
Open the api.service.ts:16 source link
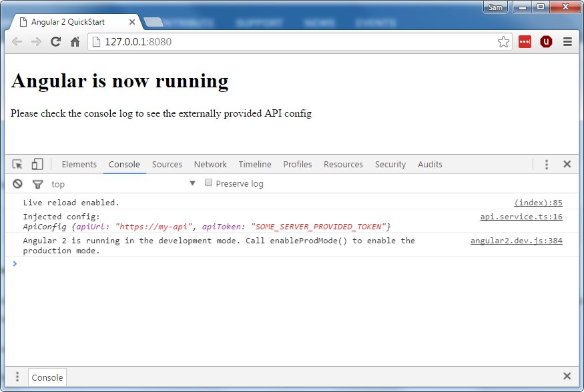[x=521, y=217]
